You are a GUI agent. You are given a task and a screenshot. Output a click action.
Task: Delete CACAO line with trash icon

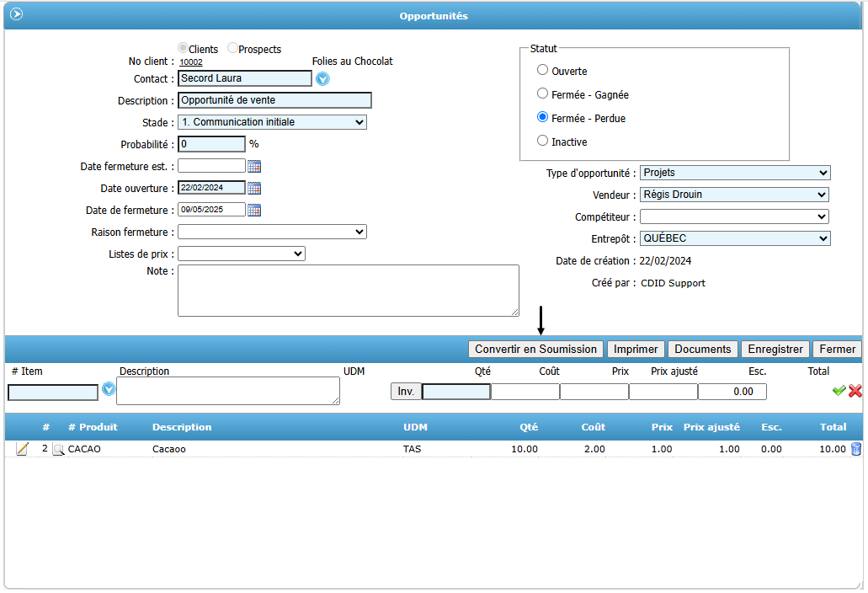coord(856,450)
